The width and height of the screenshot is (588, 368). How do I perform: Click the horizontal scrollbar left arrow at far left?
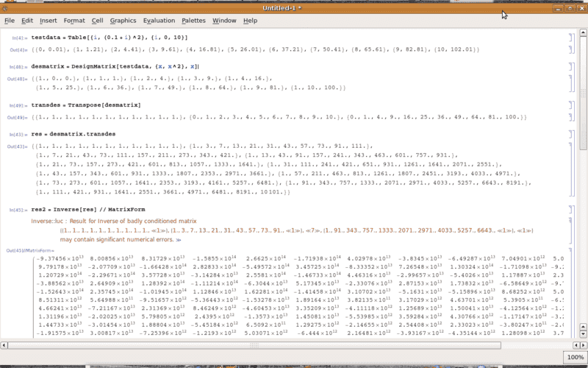[4, 345]
